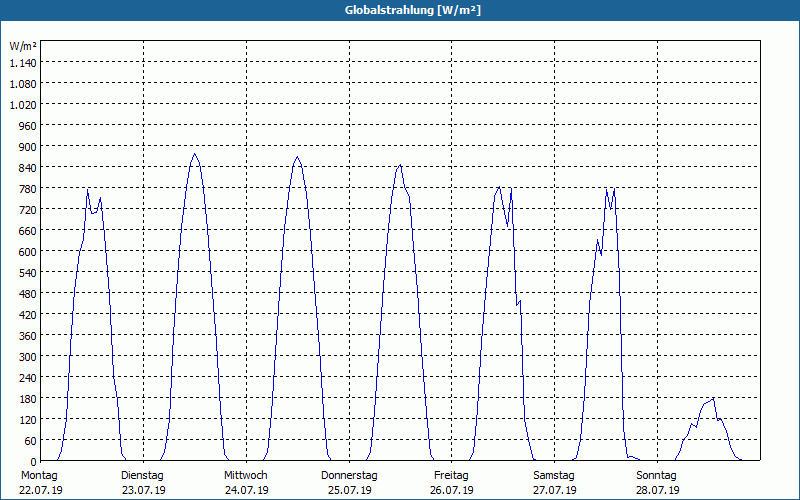Image resolution: width=800 pixels, height=500 pixels.
Task: Click the 24.07.19 date label
Action: tap(246, 490)
